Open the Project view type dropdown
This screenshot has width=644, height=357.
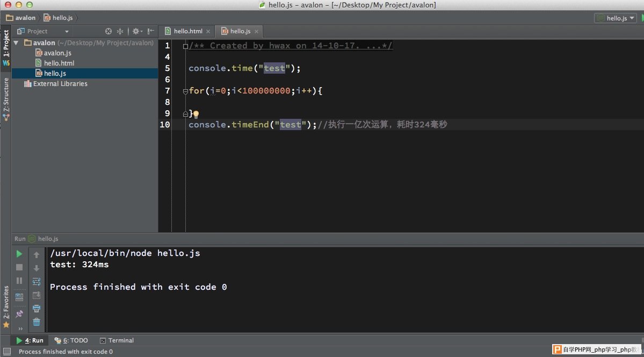tap(43, 31)
